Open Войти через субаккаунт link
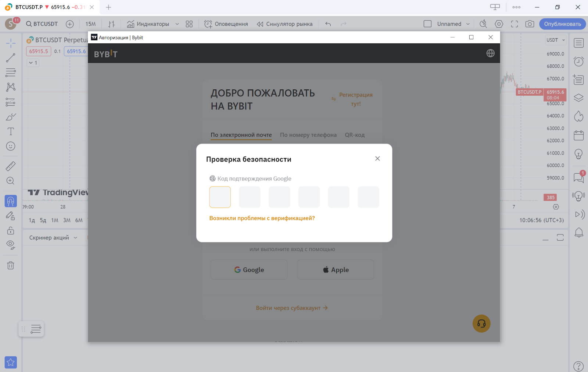Image resolution: width=588 pixels, height=372 pixels. point(292,308)
